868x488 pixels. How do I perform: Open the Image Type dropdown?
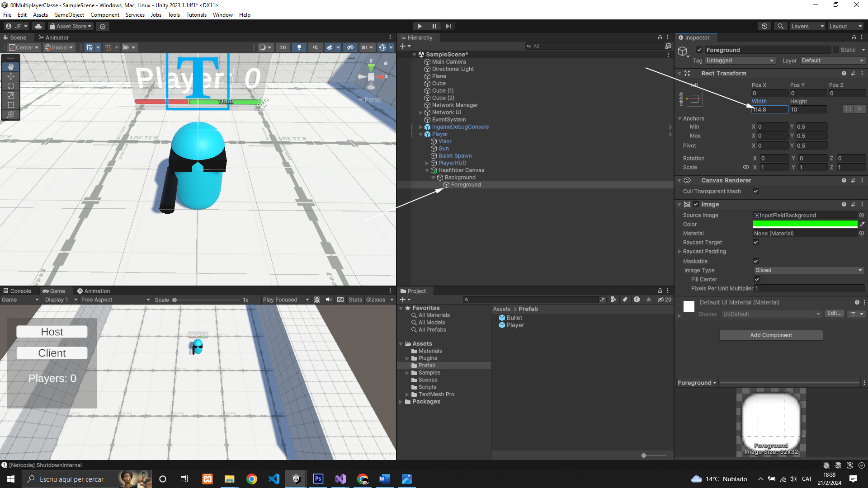coord(809,270)
